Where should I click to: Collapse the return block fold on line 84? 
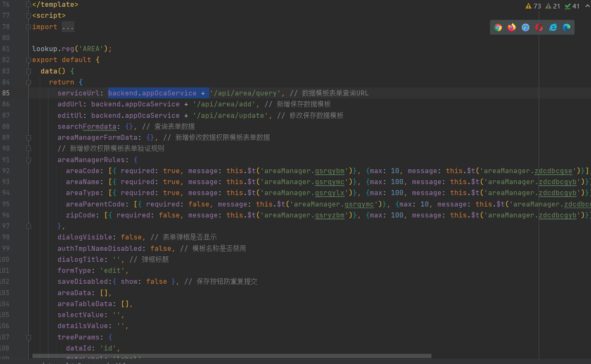click(x=28, y=82)
